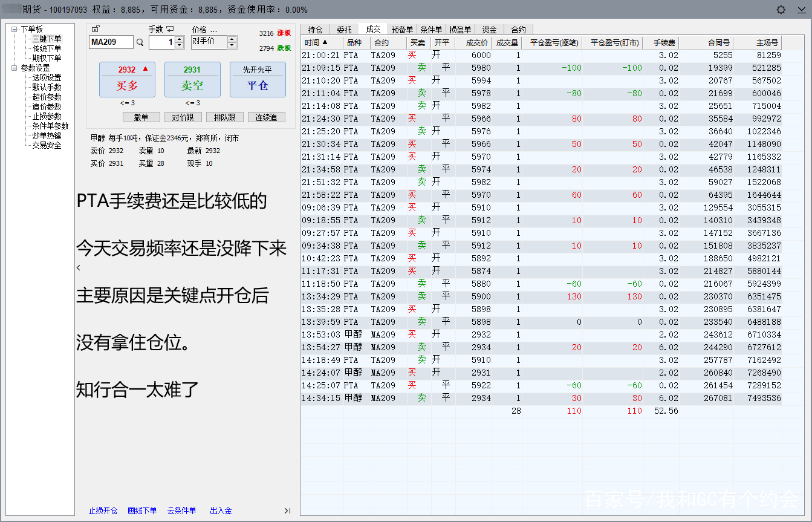This screenshot has height=522, width=812.
Task: Collapse the 下单板 tree node
Action: [15, 29]
